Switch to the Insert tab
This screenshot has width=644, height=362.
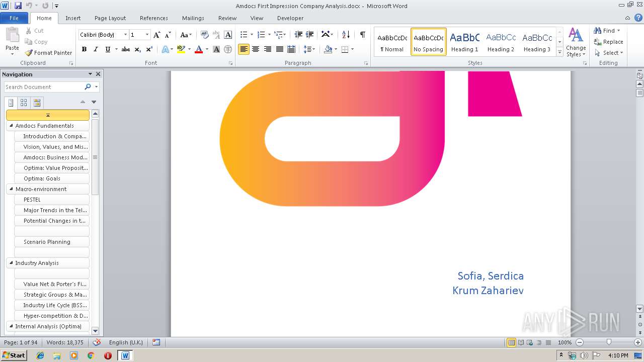[x=73, y=18]
